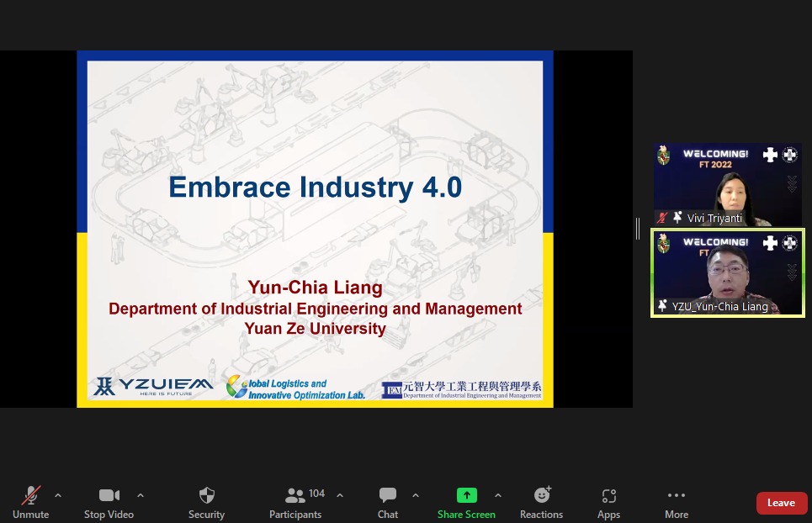Image resolution: width=812 pixels, height=523 pixels.
Task: Expand the arrow next to Participants
Action: click(x=340, y=495)
